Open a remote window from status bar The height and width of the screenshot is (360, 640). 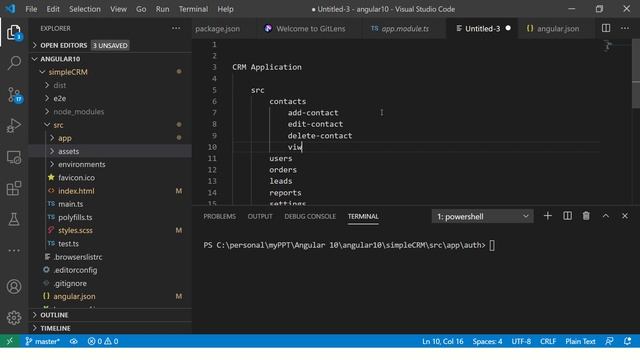9,341
